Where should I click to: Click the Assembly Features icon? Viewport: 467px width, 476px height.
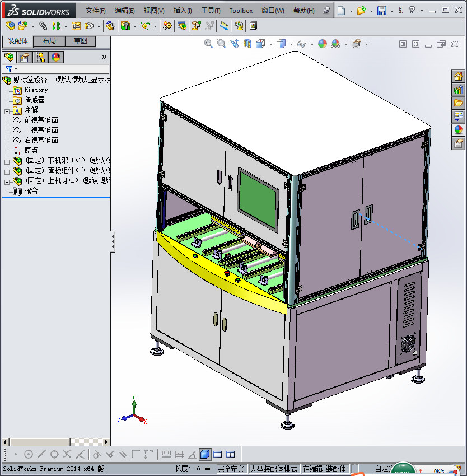[x=125, y=26]
